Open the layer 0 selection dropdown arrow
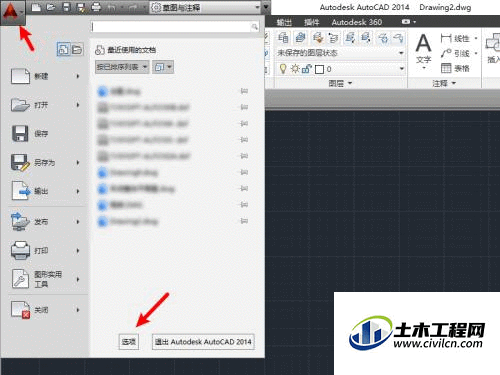The height and width of the screenshot is (375, 500). [402, 69]
